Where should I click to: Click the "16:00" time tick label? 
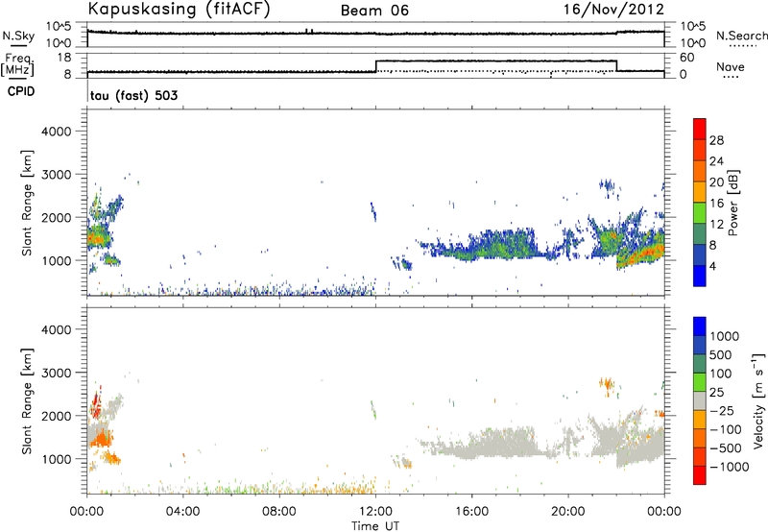point(471,512)
